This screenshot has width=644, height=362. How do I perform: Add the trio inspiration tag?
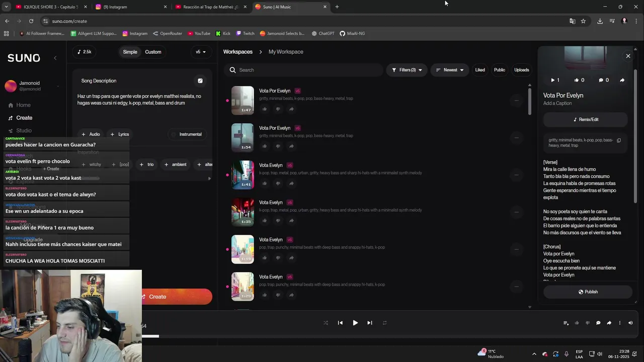147,164
